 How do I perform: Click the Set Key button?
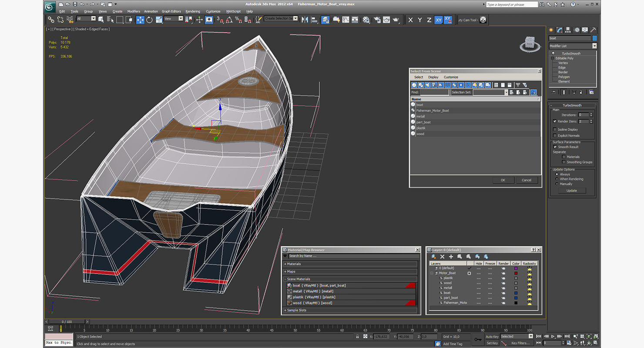click(x=492, y=343)
